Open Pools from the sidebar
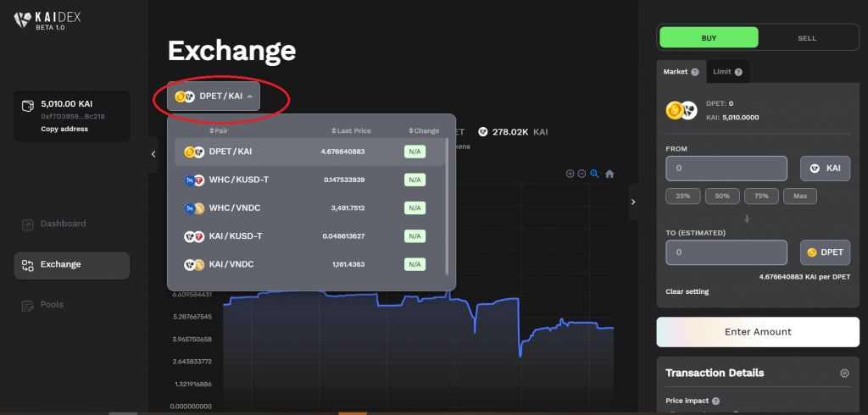 point(53,304)
